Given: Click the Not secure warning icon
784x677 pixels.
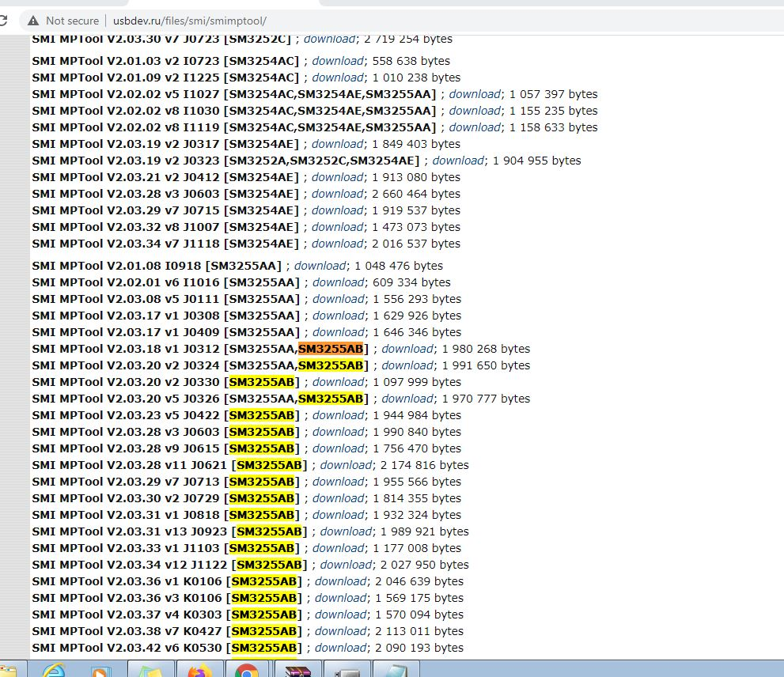Looking at the screenshot, I should 33,21.
